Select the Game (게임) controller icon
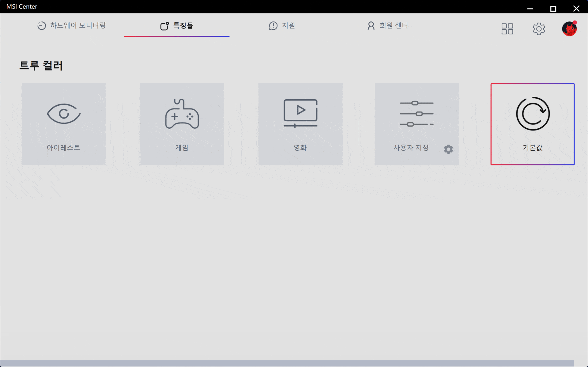The width and height of the screenshot is (588, 367). [182, 114]
